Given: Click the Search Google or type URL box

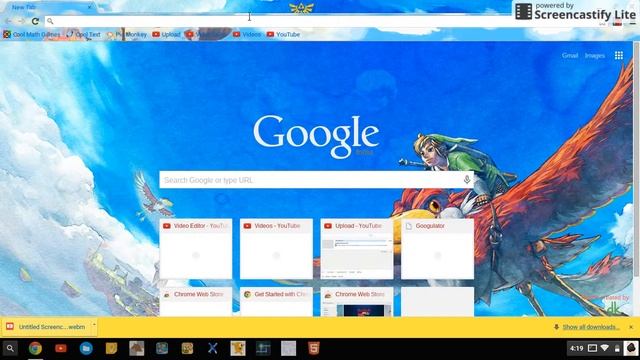Looking at the screenshot, I should tap(316, 180).
